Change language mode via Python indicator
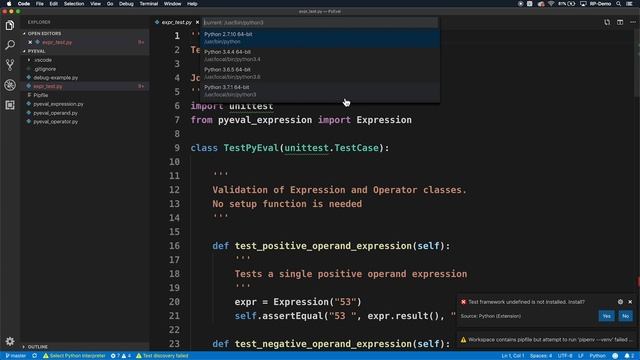 [598, 356]
